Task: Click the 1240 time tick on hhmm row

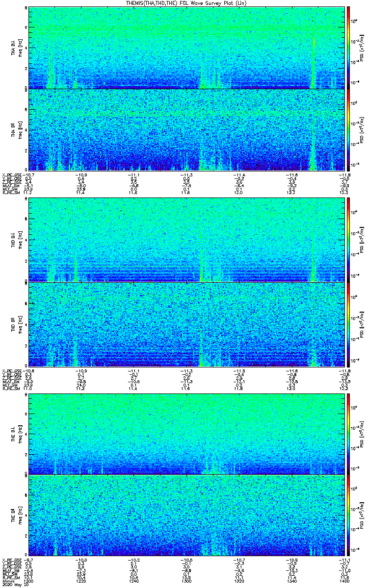Action: [x=133, y=582]
